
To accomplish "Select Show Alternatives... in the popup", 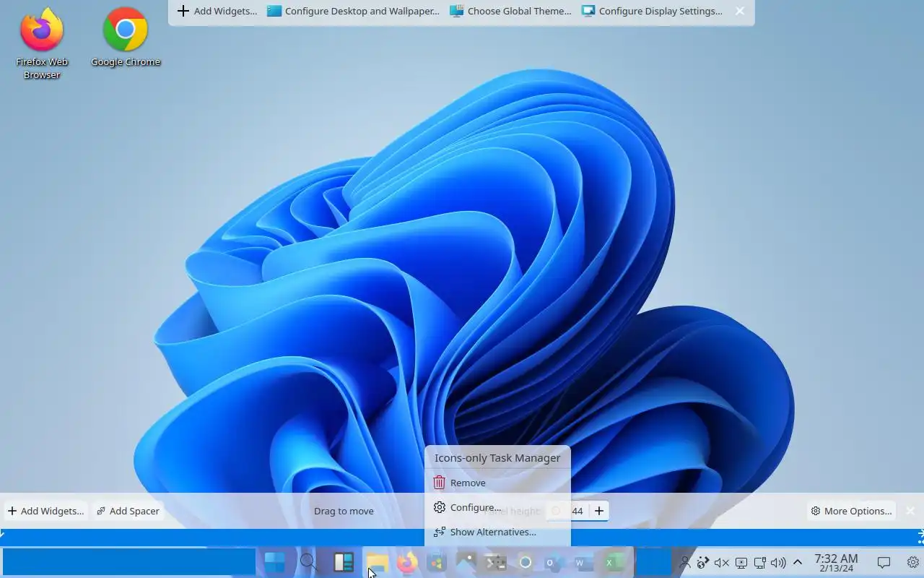I will [497, 532].
